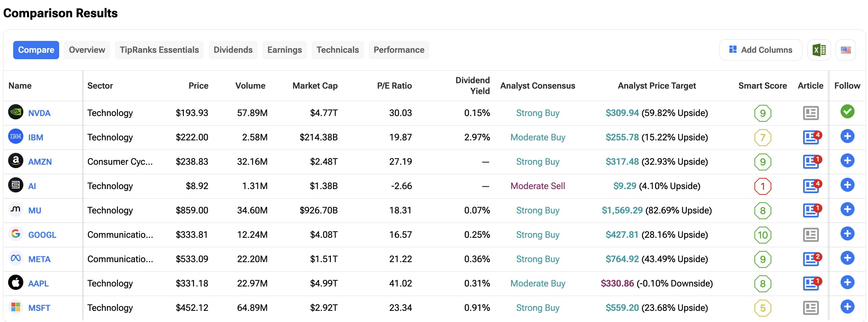868x322 pixels.
Task: Open the Performance tab
Action: pos(399,50)
